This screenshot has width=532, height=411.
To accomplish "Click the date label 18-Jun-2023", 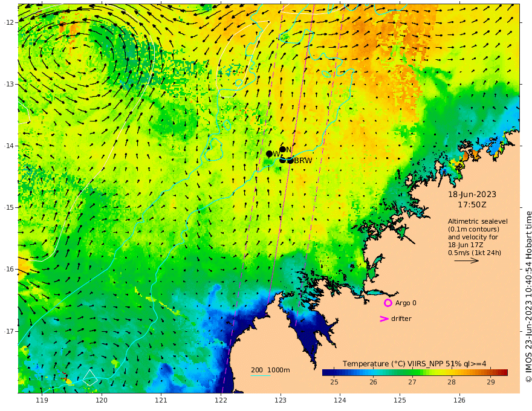I will point(472,195).
